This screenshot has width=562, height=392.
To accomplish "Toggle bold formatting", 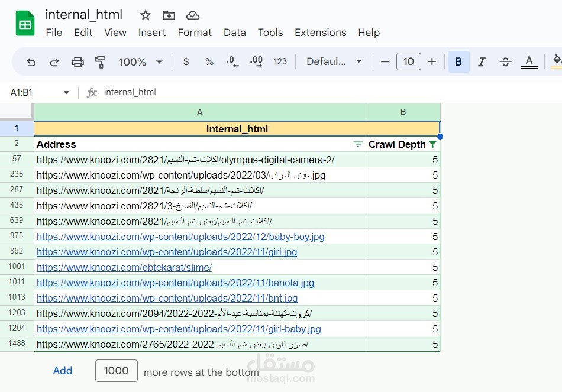I will (458, 61).
